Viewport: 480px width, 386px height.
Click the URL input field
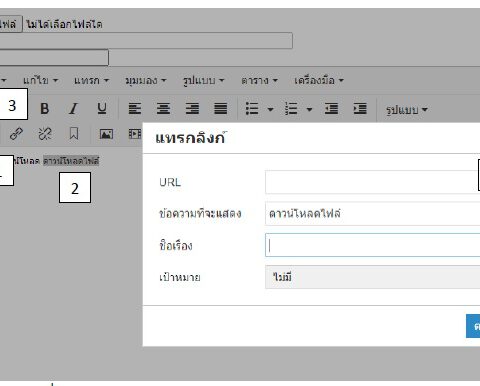pyautogui.click(x=372, y=182)
